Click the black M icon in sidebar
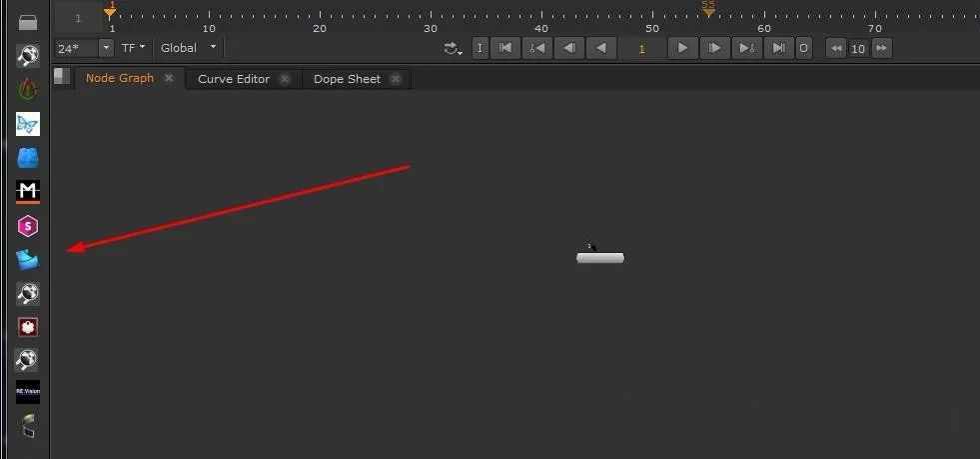Image resolution: width=980 pixels, height=459 pixels. tap(28, 191)
